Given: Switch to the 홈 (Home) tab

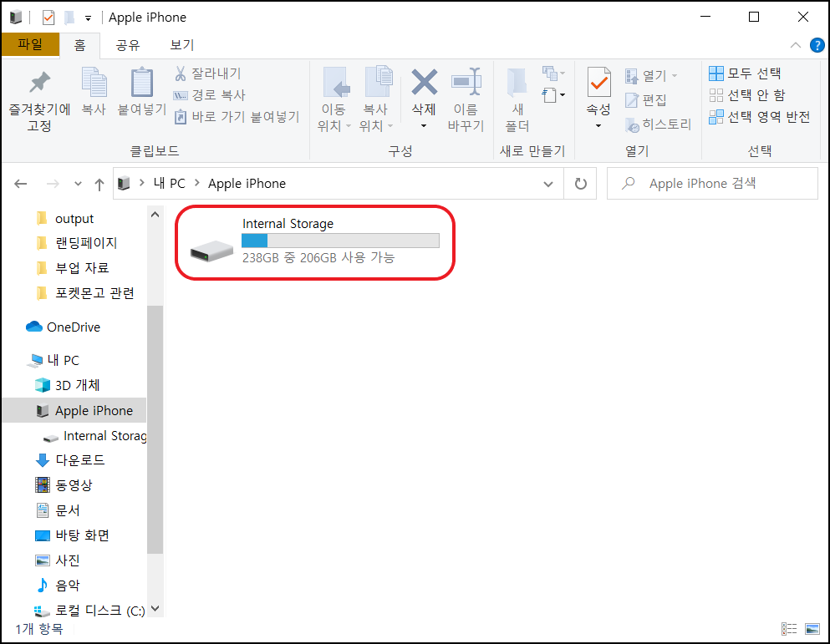Looking at the screenshot, I should (80, 45).
